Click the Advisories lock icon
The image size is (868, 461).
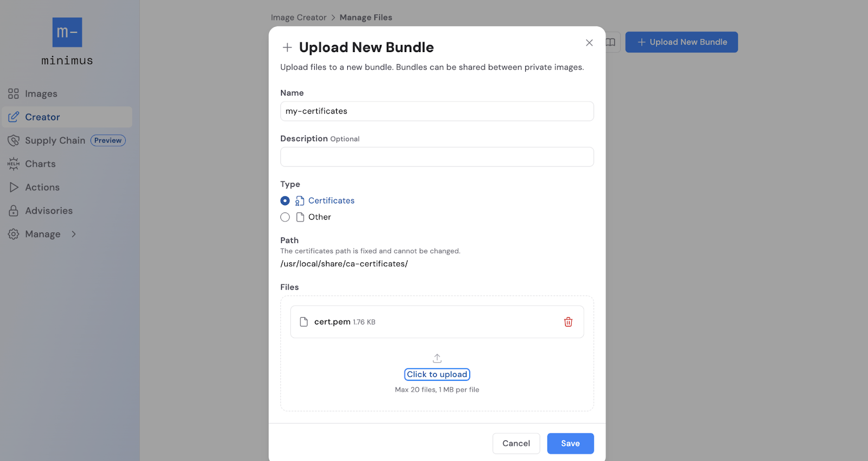(14, 210)
